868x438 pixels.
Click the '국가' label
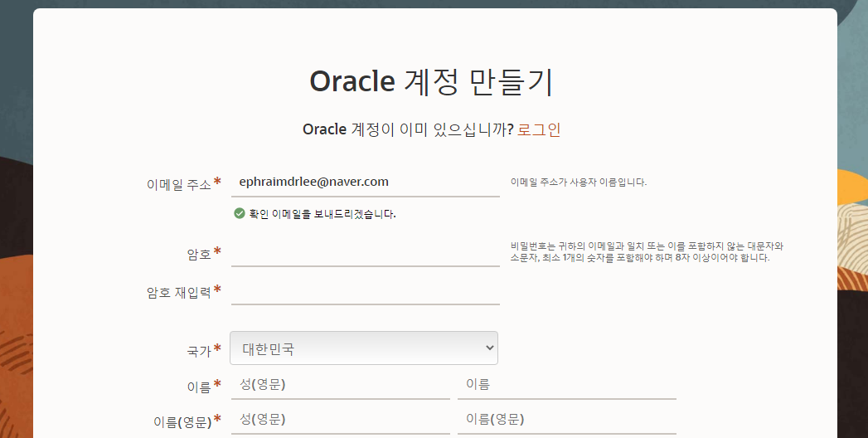click(x=199, y=351)
